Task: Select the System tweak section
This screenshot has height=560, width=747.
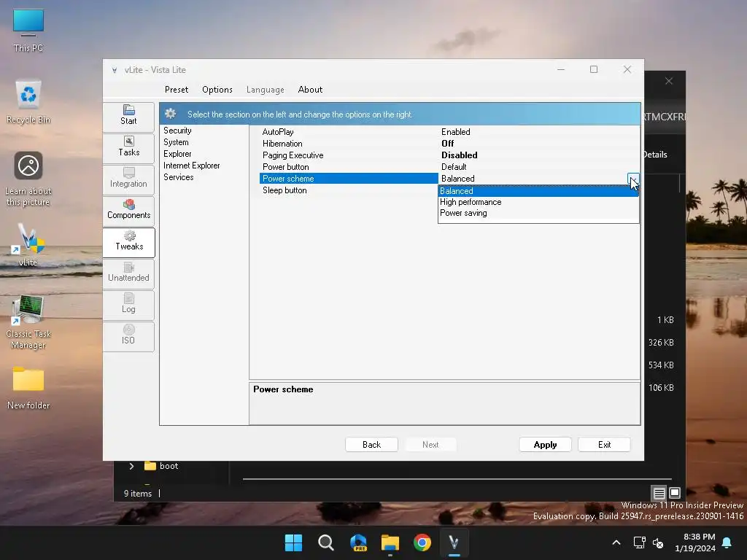Action: pos(176,142)
